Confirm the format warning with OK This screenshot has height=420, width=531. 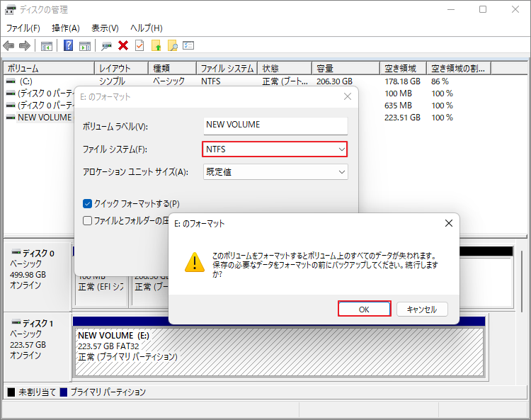coord(365,309)
